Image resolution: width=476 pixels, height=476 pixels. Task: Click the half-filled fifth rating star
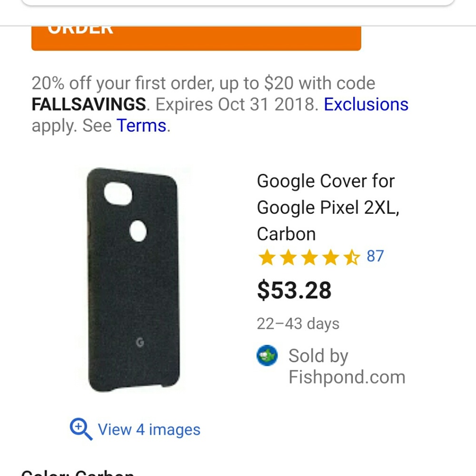coord(351,258)
